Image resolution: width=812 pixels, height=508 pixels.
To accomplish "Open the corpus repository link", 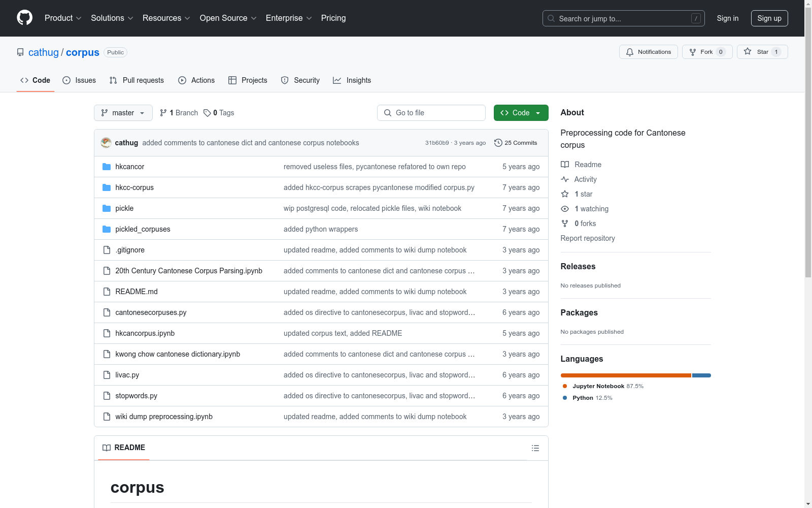I will (83, 52).
